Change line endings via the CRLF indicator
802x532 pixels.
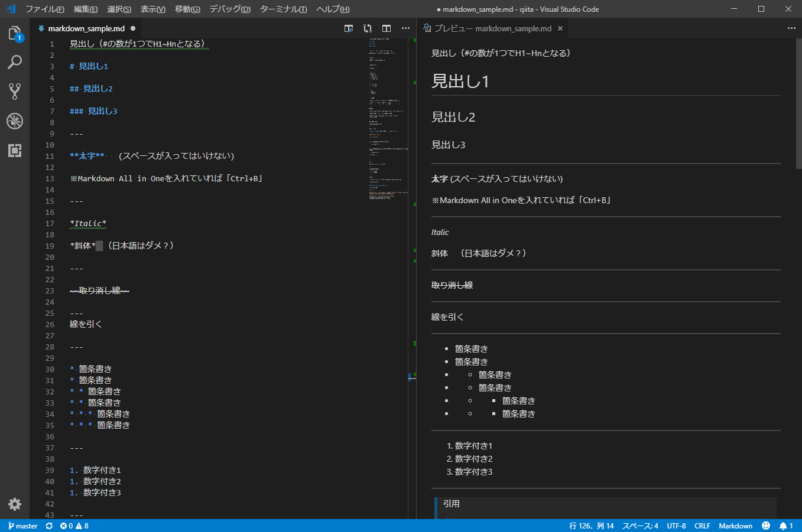point(702,526)
